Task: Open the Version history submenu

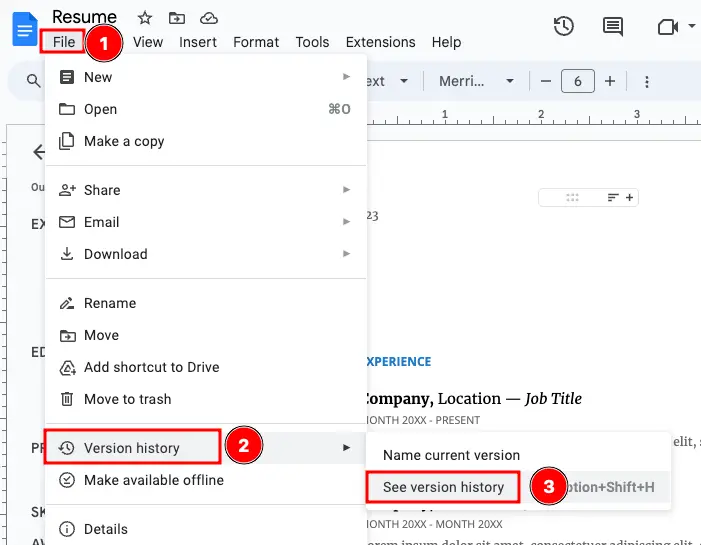Action: point(206,448)
